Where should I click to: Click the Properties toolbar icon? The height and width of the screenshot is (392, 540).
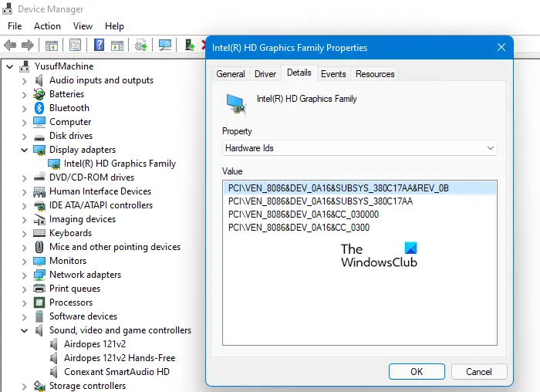75,45
